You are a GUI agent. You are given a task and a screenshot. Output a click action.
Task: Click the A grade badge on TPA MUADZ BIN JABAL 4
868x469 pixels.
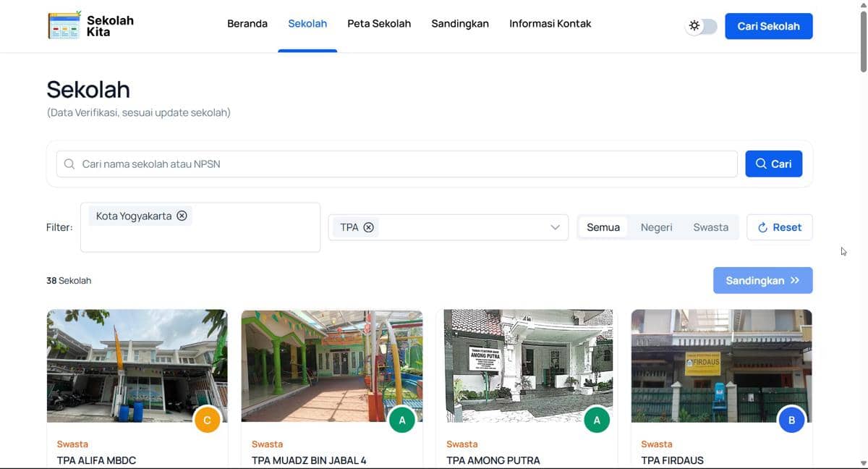pyautogui.click(x=401, y=419)
